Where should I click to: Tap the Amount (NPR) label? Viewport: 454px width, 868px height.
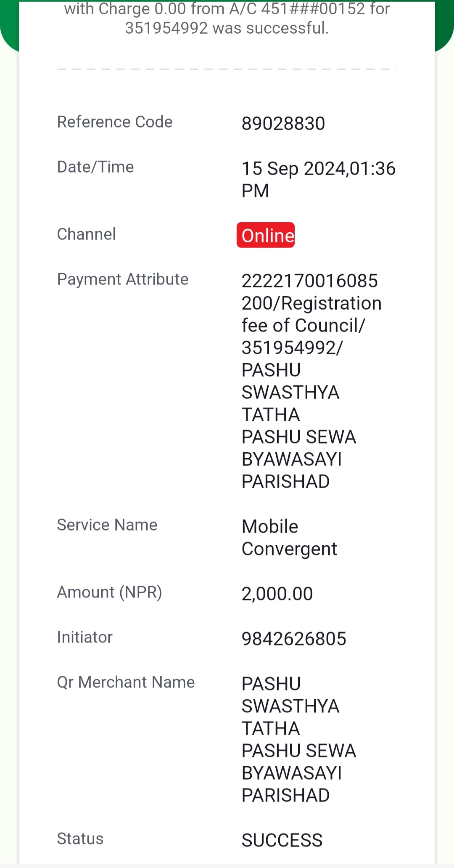click(110, 592)
